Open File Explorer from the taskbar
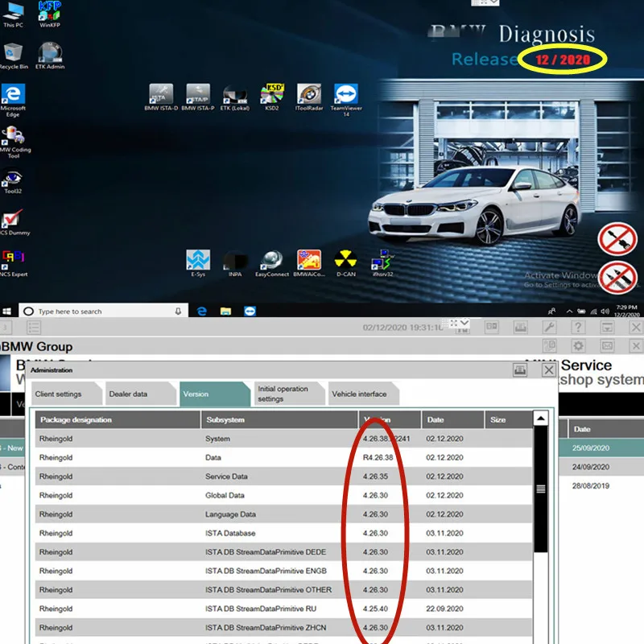The height and width of the screenshot is (644, 644). pyautogui.click(x=225, y=311)
